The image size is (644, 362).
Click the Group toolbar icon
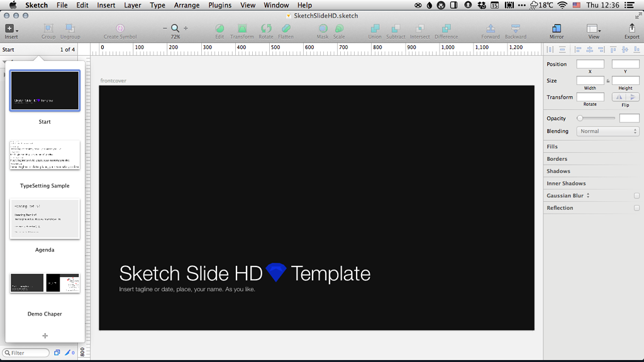[x=48, y=28]
